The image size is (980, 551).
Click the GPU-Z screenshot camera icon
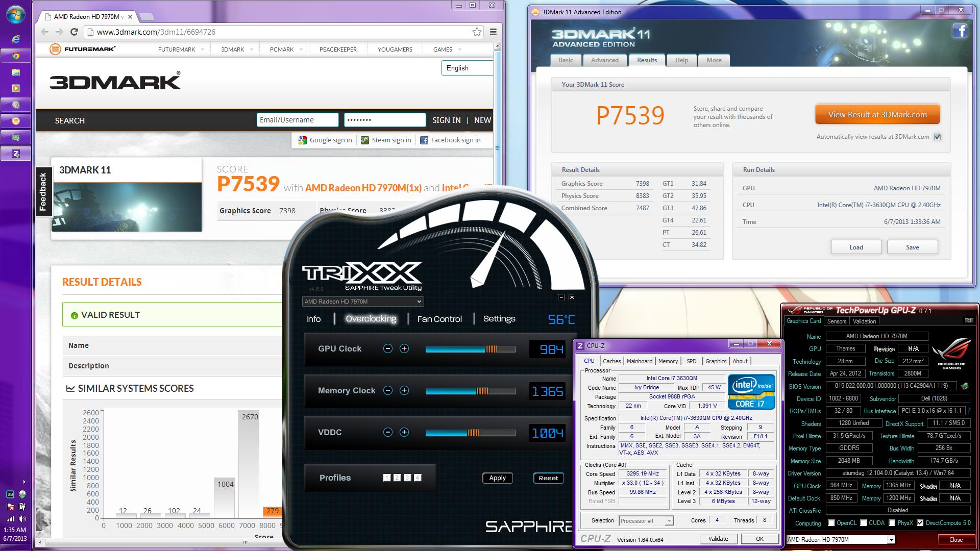[969, 320]
